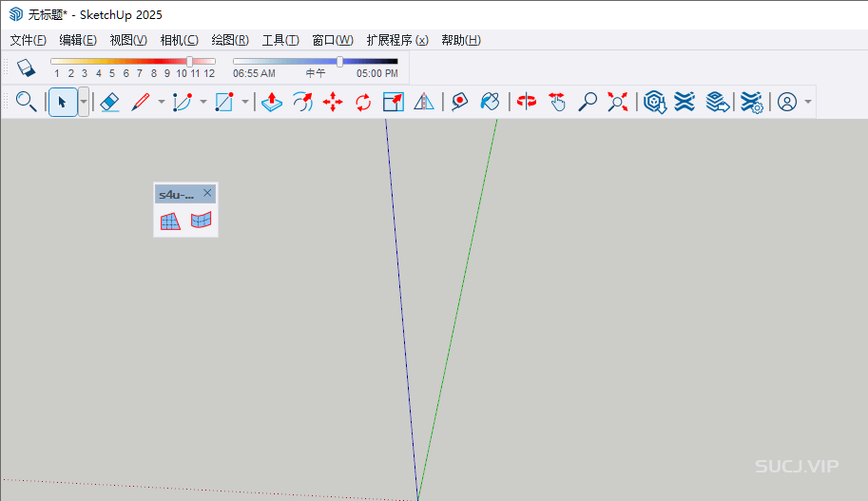
Task: Open the Extension Warehouse icon
Action: 685,102
